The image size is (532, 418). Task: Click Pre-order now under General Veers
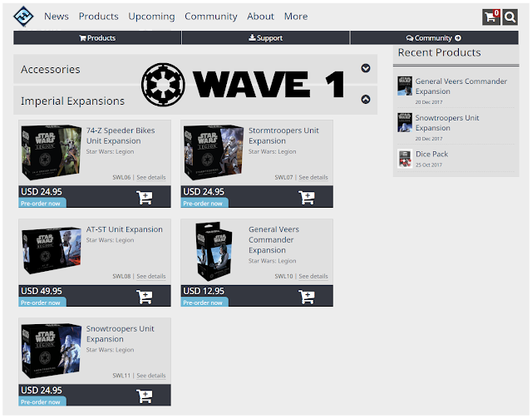[x=204, y=302]
